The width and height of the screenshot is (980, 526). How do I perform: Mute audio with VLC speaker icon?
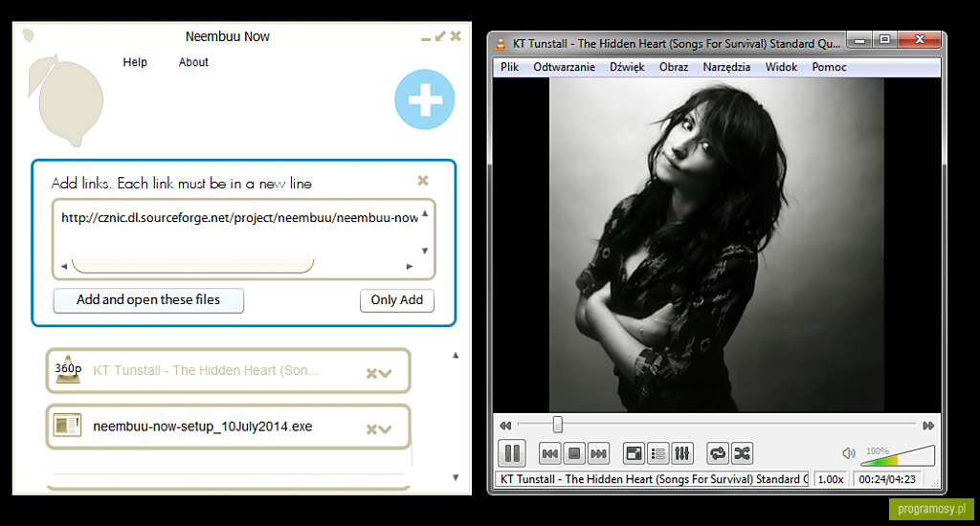pyautogui.click(x=848, y=453)
